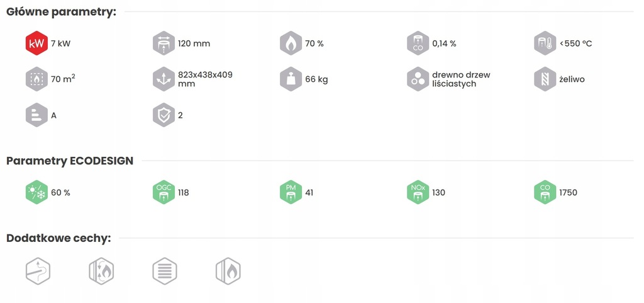Click the green CO 1750 icon

(x=545, y=192)
